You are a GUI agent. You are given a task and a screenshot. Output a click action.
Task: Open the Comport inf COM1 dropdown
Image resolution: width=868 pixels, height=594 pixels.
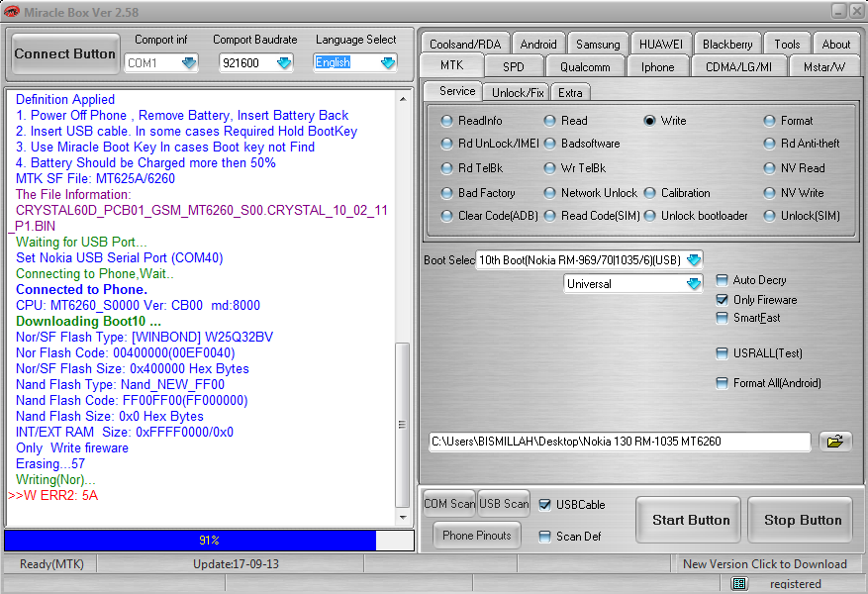coord(189,62)
